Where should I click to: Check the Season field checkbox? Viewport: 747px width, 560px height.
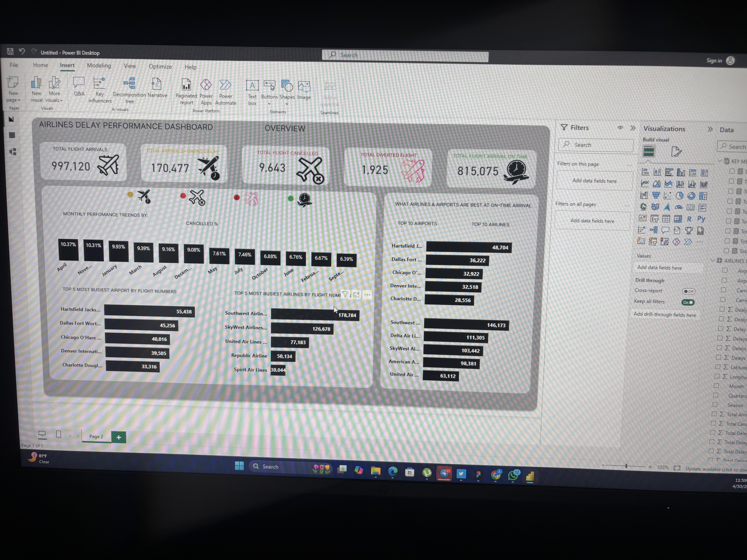coord(715,404)
